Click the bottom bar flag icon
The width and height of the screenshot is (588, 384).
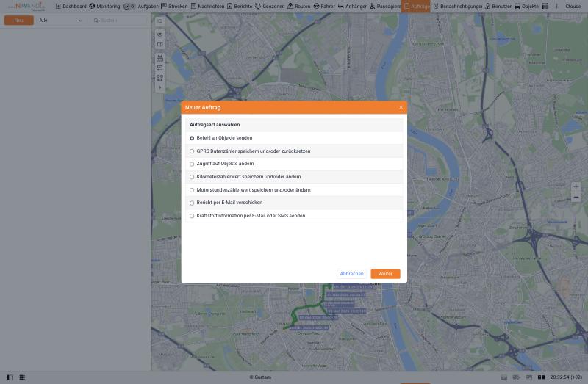[529, 377]
